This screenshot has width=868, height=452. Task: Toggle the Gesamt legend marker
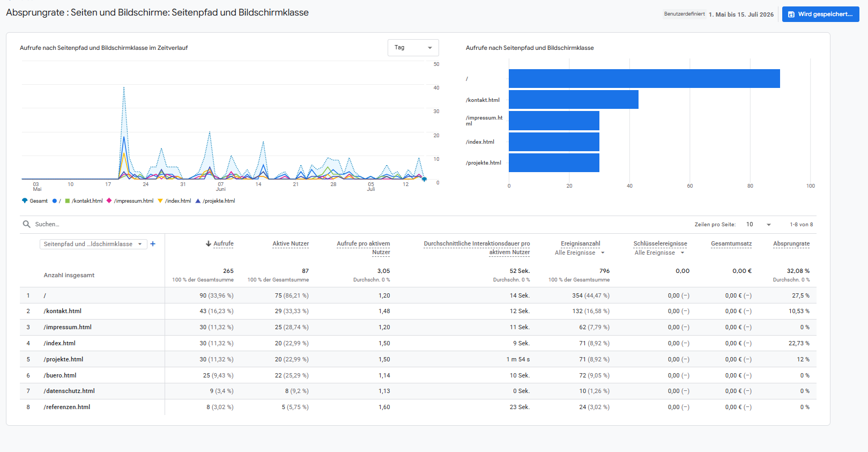(25, 201)
